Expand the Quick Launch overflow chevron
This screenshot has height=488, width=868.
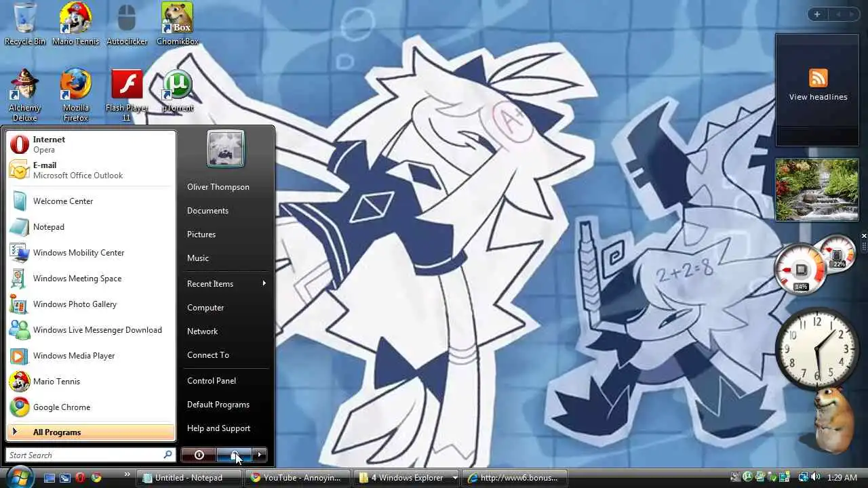[127, 475]
